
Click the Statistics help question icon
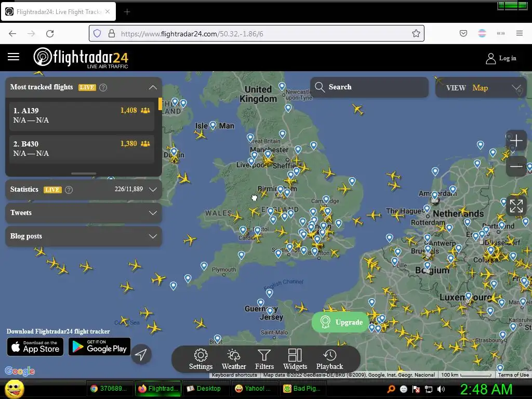(69, 190)
